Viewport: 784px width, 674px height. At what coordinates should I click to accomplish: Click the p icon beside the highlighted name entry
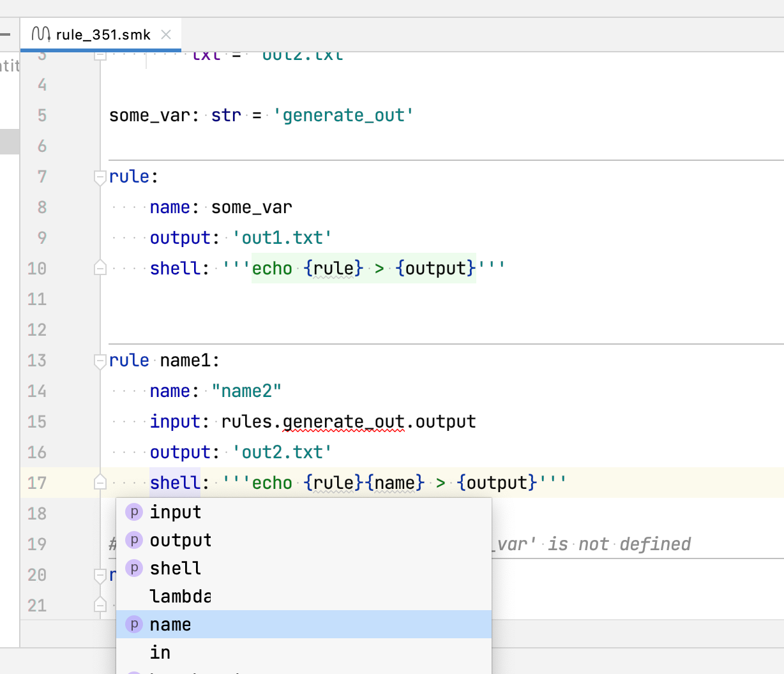(x=134, y=624)
